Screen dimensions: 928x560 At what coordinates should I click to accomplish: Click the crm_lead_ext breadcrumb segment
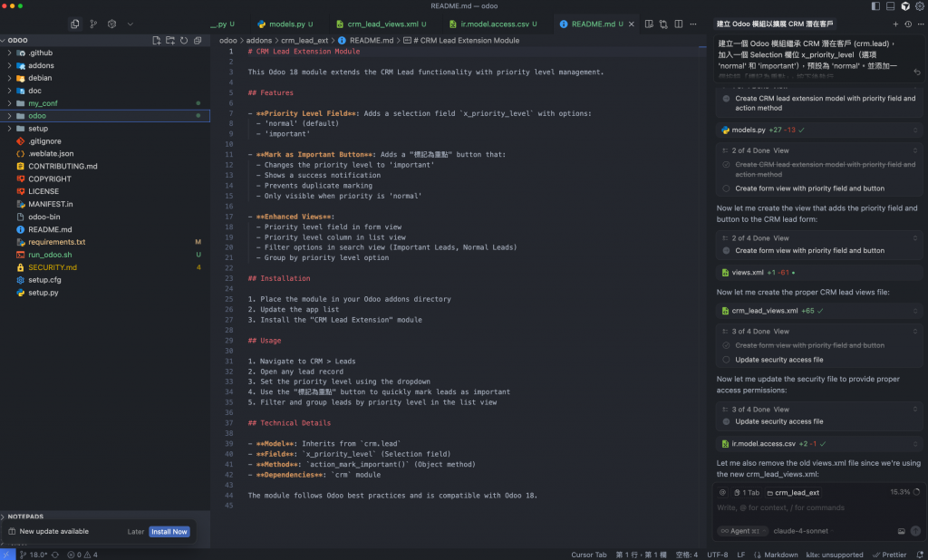click(304, 40)
